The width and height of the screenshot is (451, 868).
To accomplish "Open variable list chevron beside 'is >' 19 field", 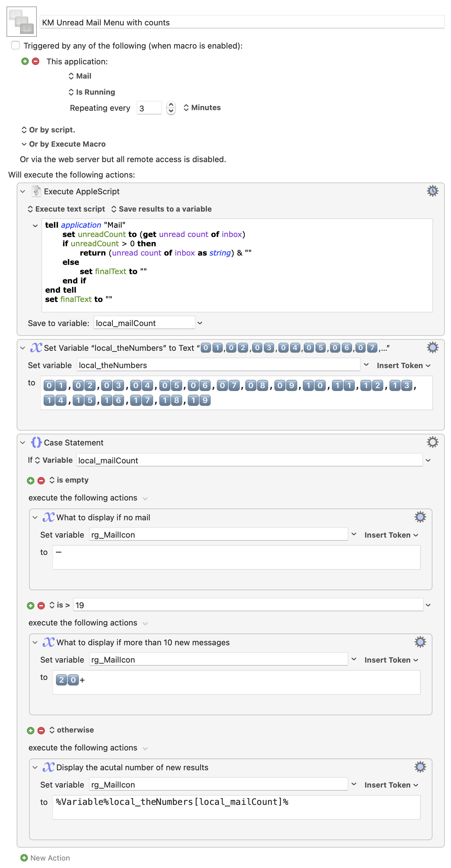I will (x=428, y=605).
